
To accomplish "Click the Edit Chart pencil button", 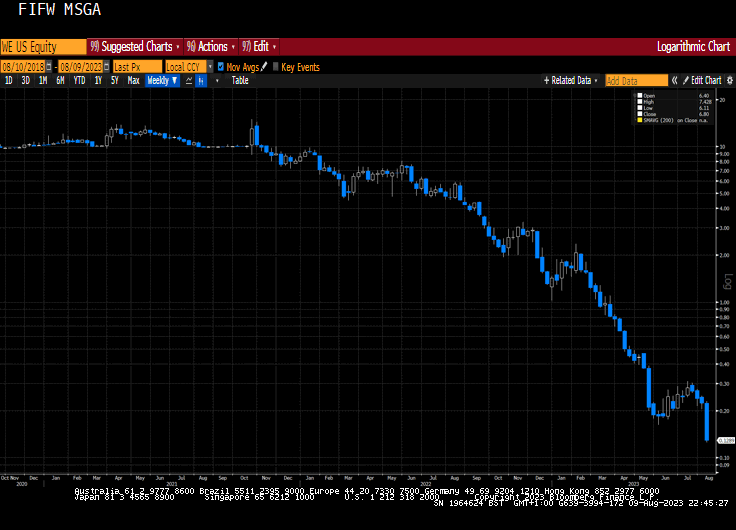I will (x=702, y=80).
